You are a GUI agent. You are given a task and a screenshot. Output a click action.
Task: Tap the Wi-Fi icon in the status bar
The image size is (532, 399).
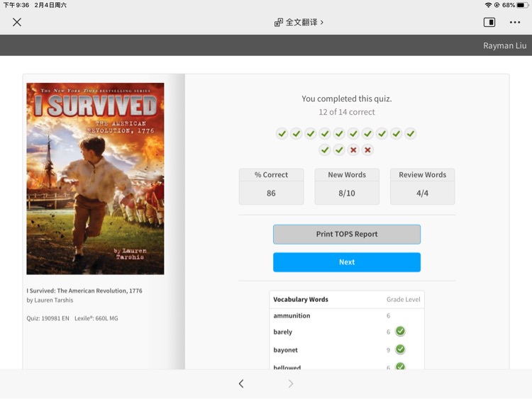[488, 5]
